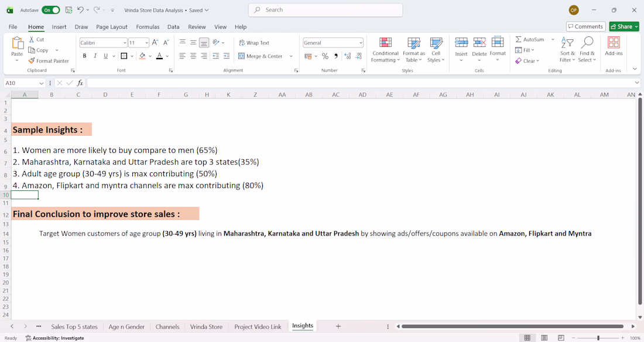This screenshot has width=644, height=342.
Task: Add a new sheet with plus button
Action: [338, 326]
